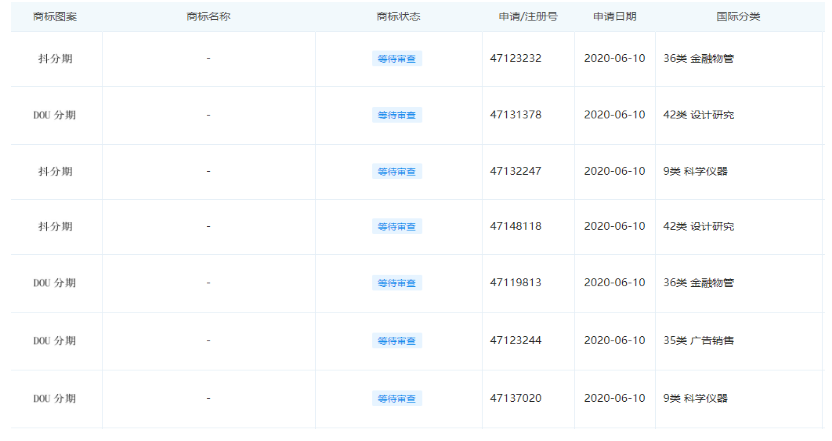Click 等待审查 status badge in row 47132247
The width and height of the screenshot is (832, 441).
click(397, 172)
